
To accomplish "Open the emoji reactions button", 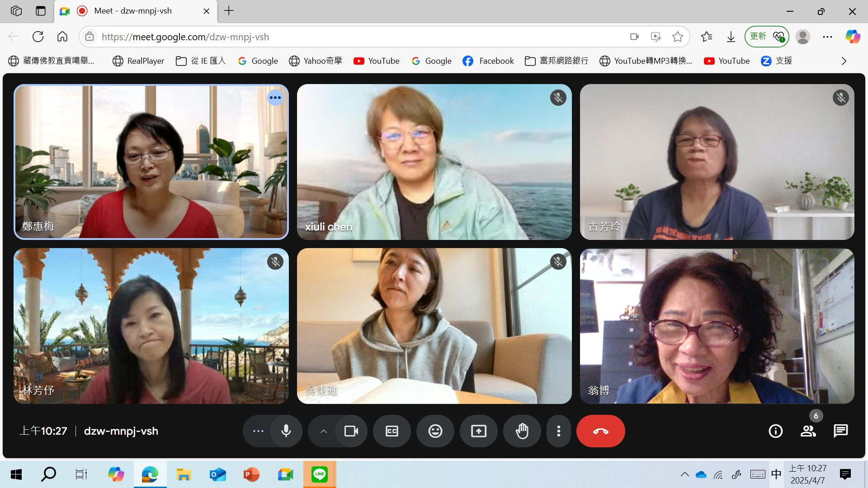I will (x=435, y=431).
